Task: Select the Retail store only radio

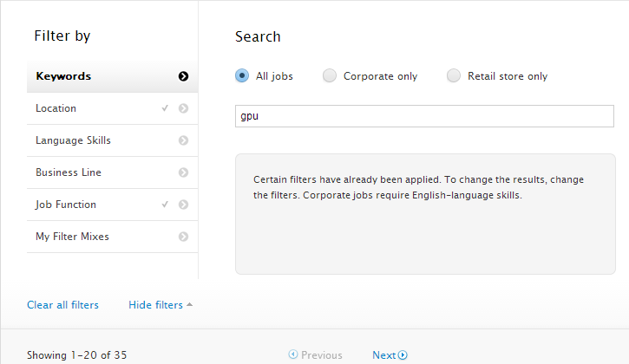Action: click(454, 76)
